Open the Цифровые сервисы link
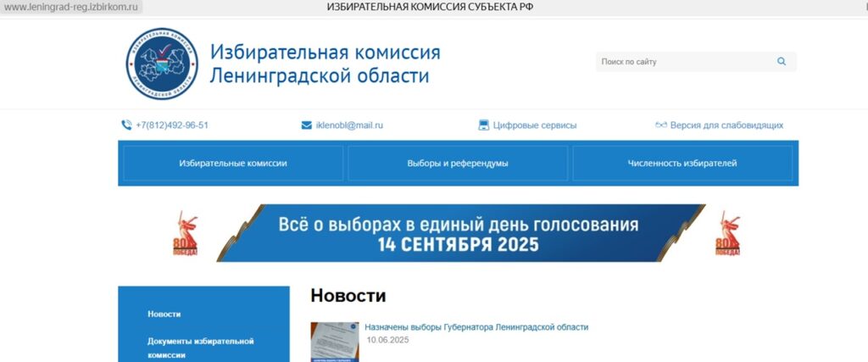 535,125
